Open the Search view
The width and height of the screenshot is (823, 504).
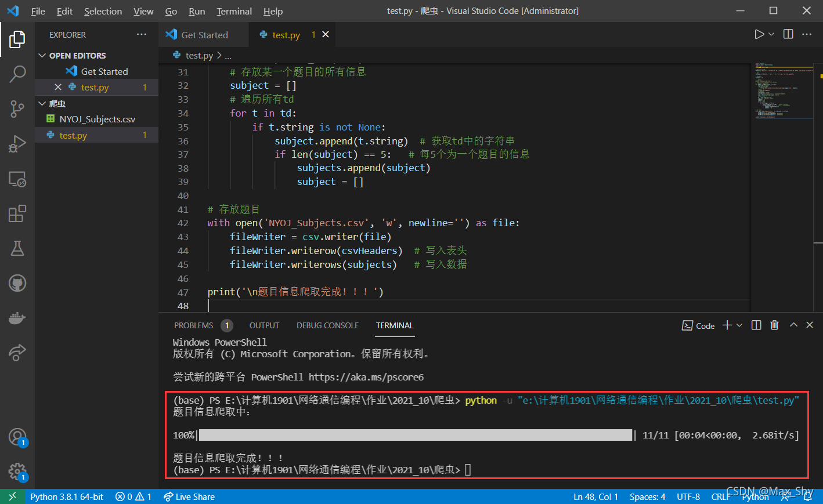pyautogui.click(x=17, y=74)
